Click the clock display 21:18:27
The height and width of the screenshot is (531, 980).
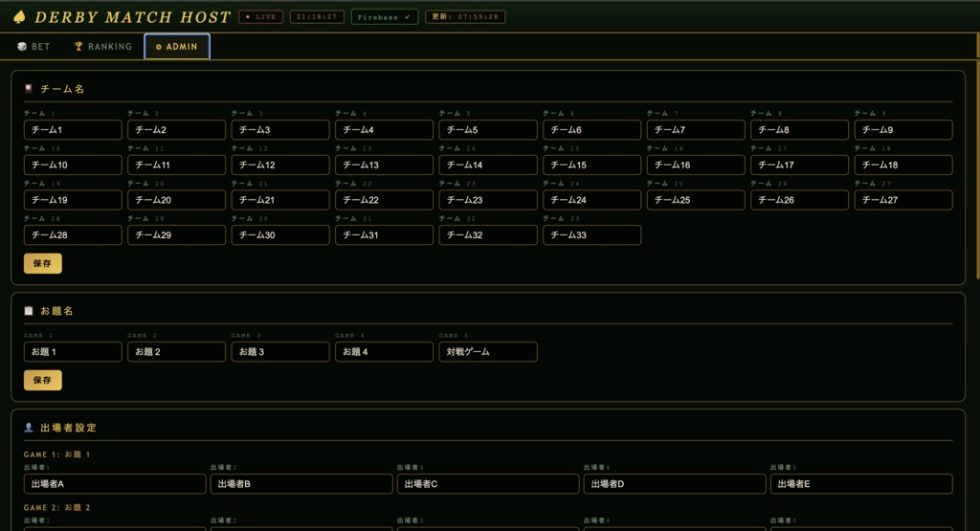pos(317,17)
